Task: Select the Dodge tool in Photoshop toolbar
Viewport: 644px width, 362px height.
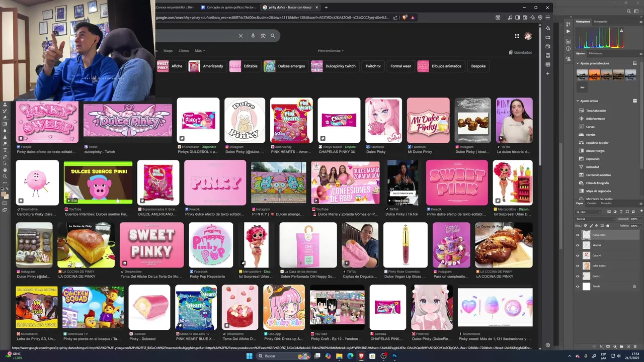Action: coord(5,143)
